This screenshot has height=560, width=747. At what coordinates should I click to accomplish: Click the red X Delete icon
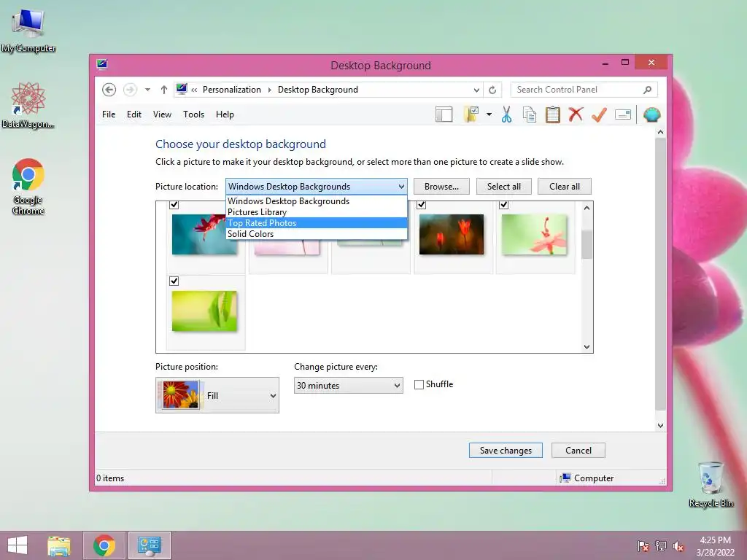tap(576, 114)
